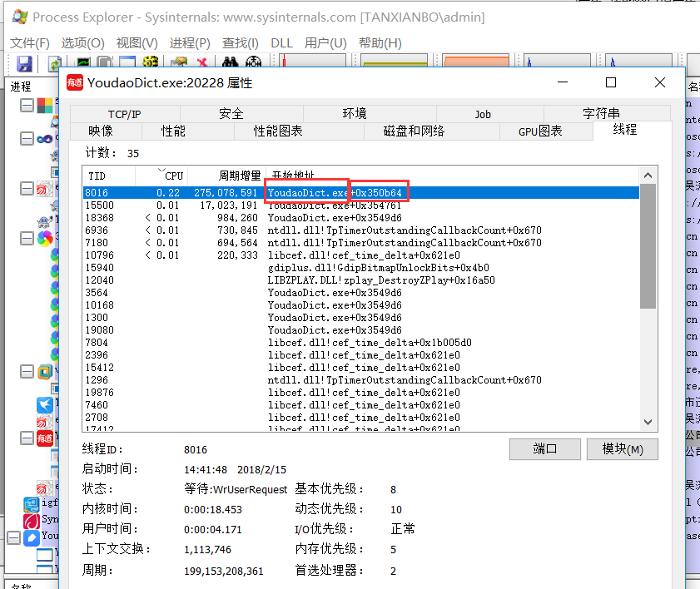
Task: Click the thread list scrollbar up arrow
Action: (648, 176)
